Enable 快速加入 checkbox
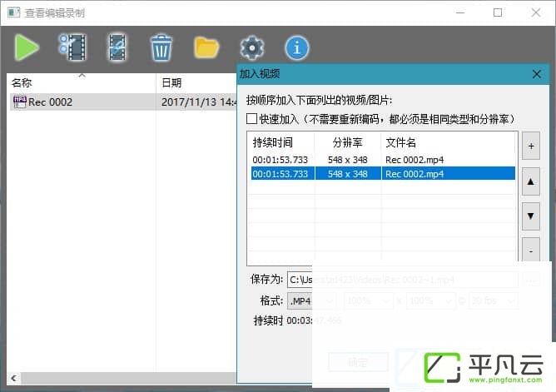Image resolution: width=556 pixels, height=392 pixels. click(251, 118)
